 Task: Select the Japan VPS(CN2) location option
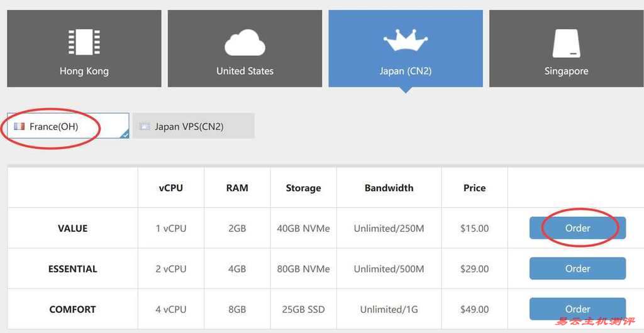(x=194, y=126)
